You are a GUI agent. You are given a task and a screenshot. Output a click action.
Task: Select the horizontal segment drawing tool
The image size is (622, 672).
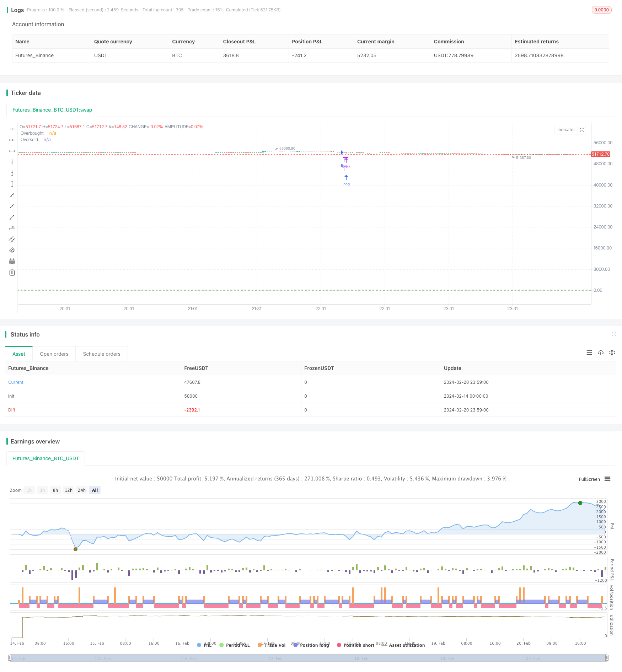tap(12, 151)
